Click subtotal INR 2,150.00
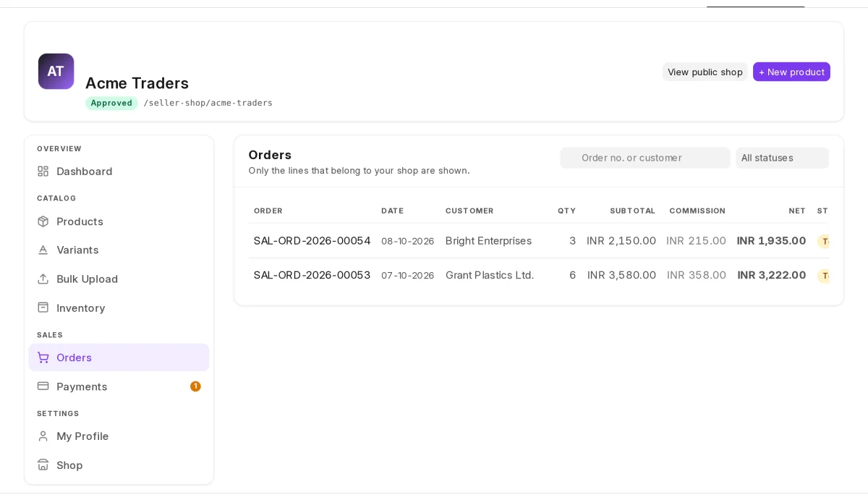The height and width of the screenshot is (500, 868). 621,241
